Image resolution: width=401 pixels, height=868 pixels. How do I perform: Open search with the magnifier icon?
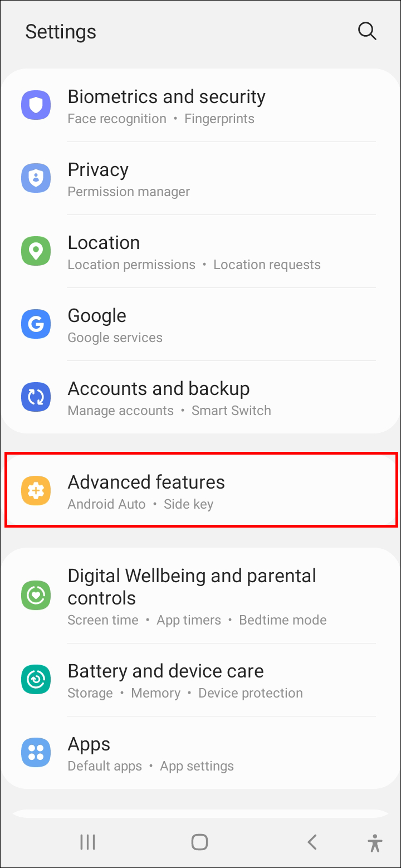pyautogui.click(x=367, y=31)
